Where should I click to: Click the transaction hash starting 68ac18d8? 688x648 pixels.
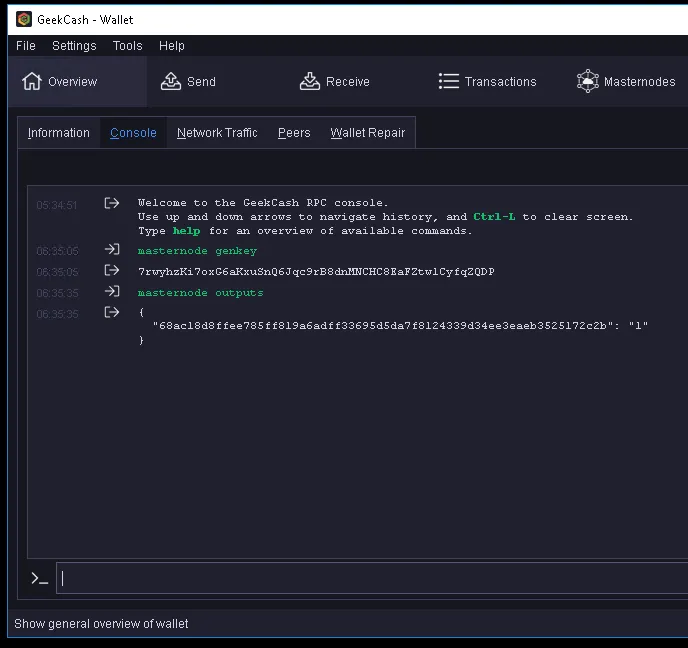click(383, 326)
